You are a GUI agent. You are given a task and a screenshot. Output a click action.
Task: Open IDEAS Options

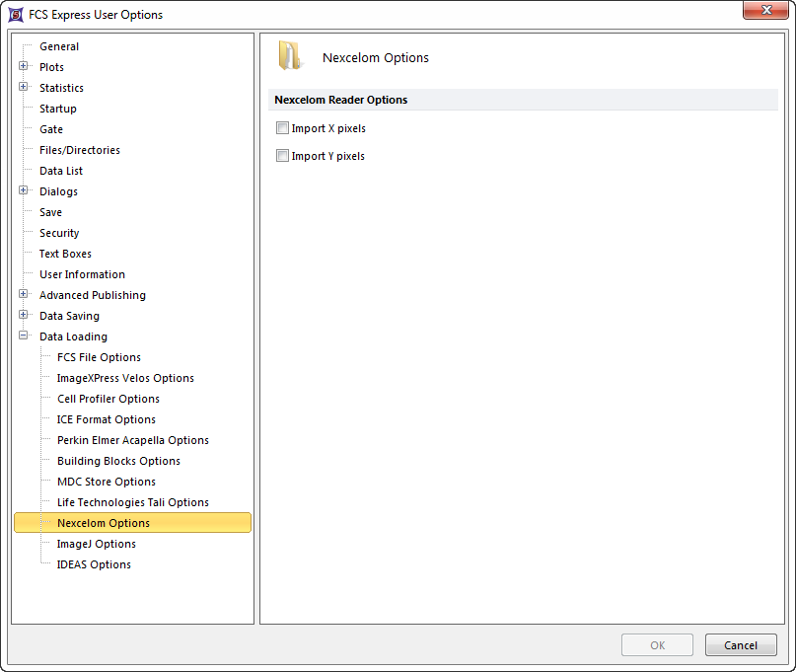coord(94,564)
